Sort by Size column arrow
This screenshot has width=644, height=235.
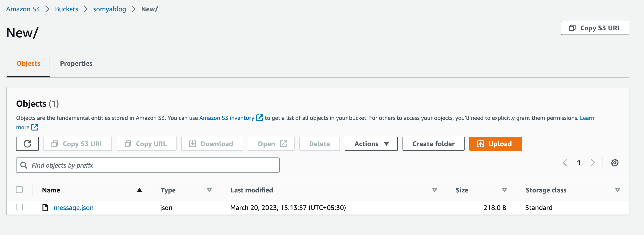(x=504, y=190)
